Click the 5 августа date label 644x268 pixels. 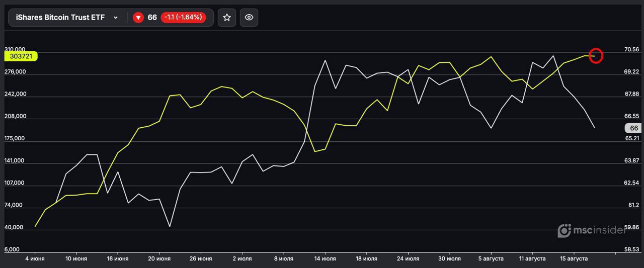tap(491, 258)
